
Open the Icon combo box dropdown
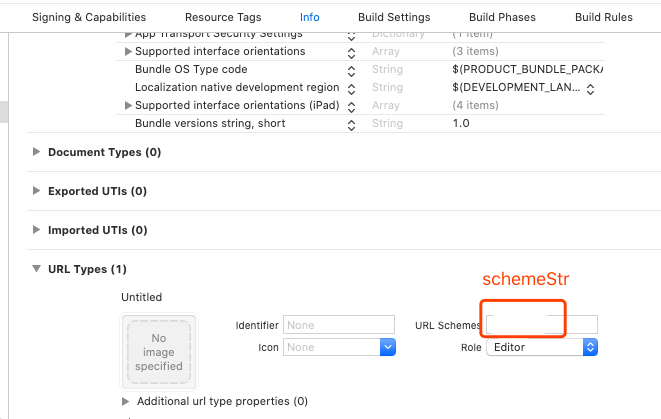pyautogui.click(x=388, y=347)
